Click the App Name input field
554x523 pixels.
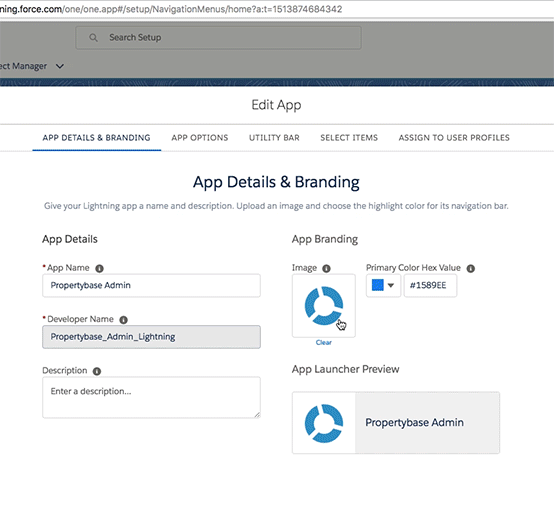[x=151, y=286]
